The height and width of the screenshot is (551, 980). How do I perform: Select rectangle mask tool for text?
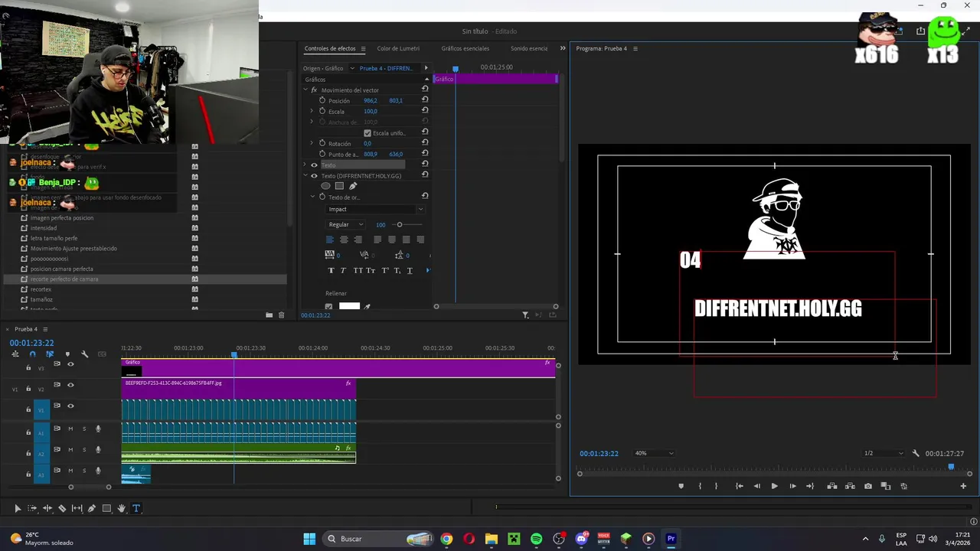[339, 186]
